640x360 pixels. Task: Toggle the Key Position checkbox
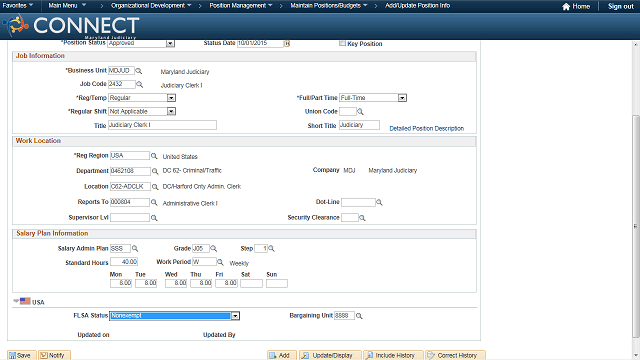[342, 43]
